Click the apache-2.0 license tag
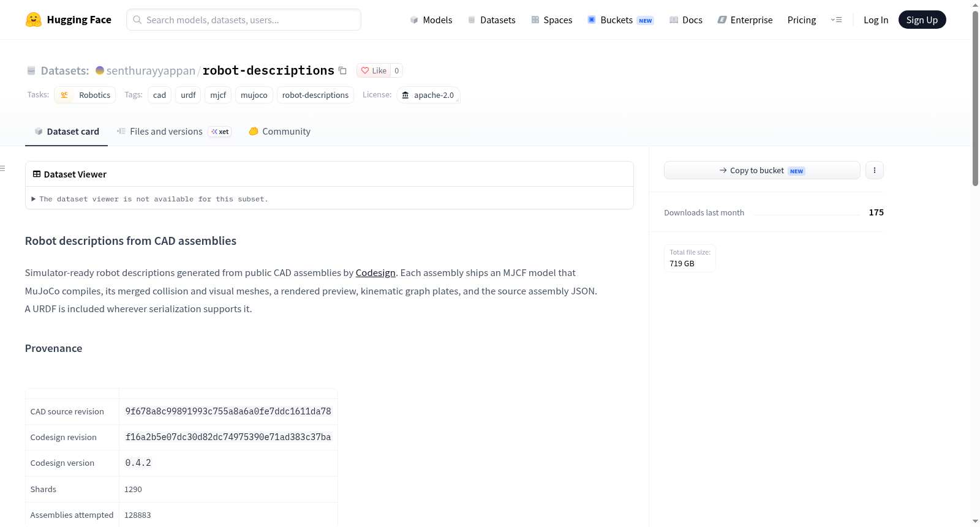The width and height of the screenshot is (980, 527). (428, 95)
